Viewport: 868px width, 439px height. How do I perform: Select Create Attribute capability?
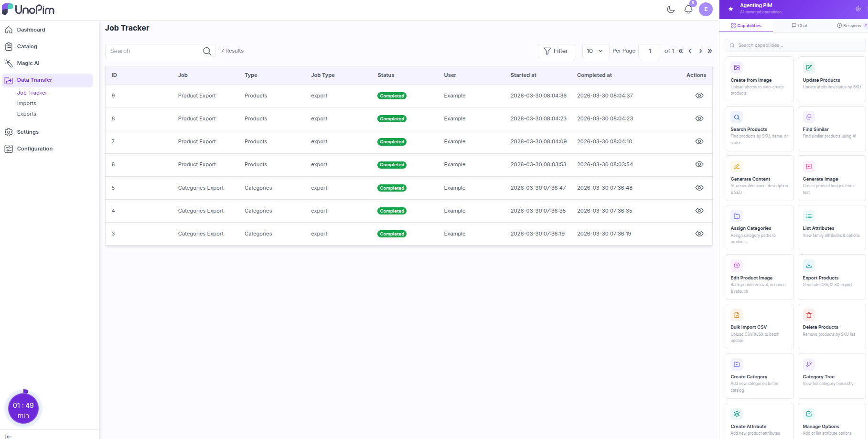click(x=760, y=421)
